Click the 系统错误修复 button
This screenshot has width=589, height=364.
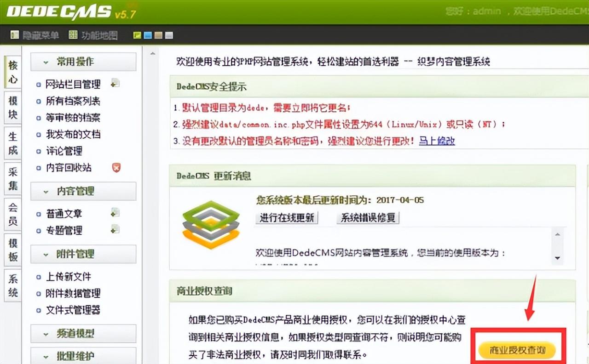tap(368, 218)
